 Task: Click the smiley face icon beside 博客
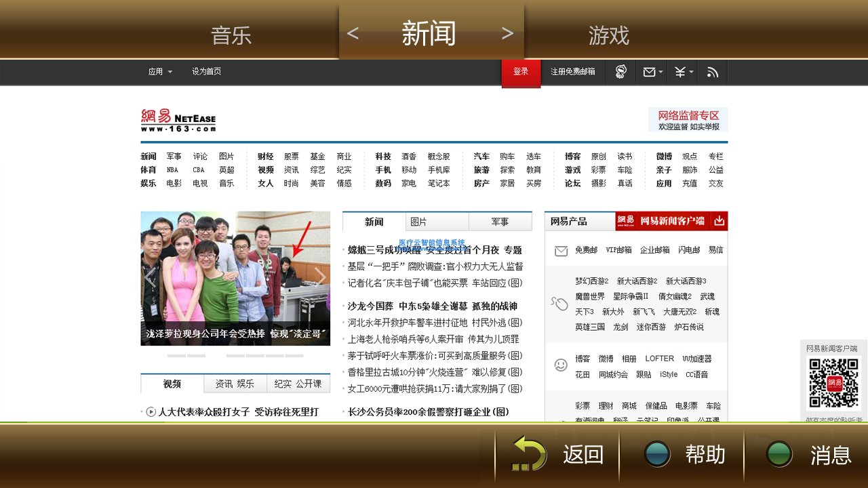560,365
